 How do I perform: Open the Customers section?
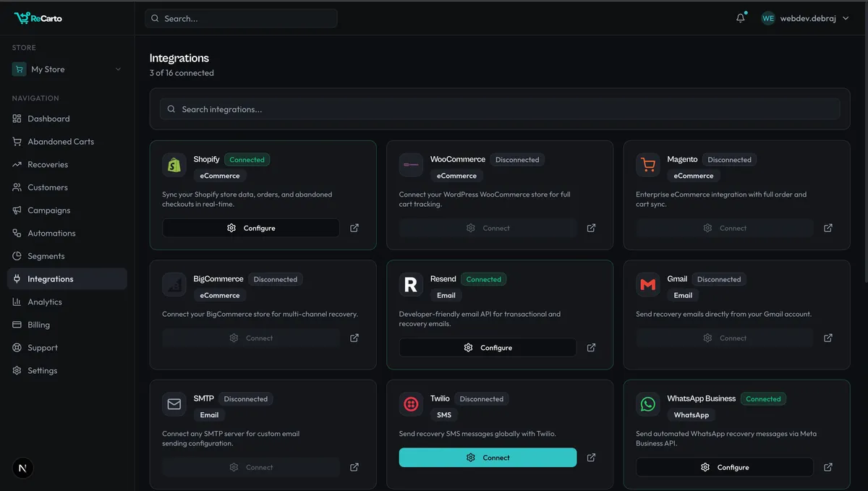coord(67,187)
